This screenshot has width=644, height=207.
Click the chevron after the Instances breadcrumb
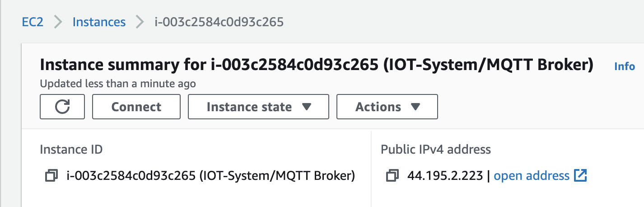pyautogui.click(x=140, y=22)
